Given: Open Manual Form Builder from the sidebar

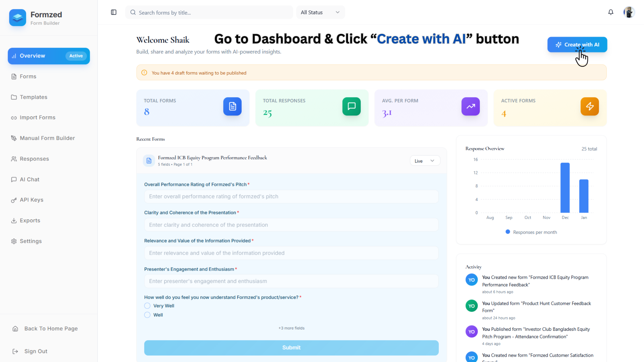Looking at the screenshot, I should pyautogui.click(x=47, y=138).
